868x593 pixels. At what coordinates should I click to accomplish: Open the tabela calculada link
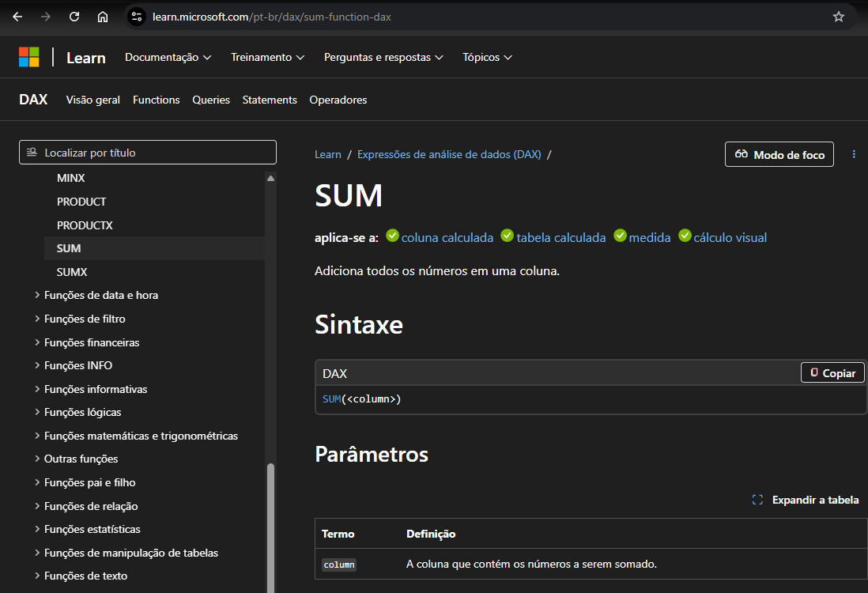click(x=561, y=237)
